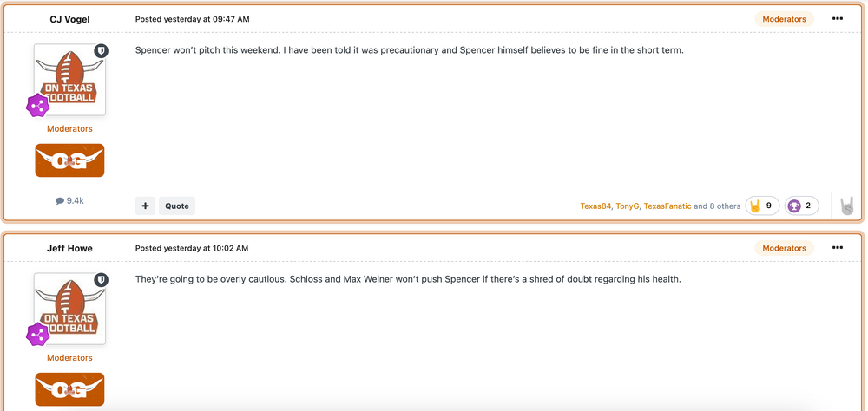Open the CJ Vogel username link
Image resolution: width=868 pixels, height=411 pixels.
pyautogui.click(x=69, y=19)
